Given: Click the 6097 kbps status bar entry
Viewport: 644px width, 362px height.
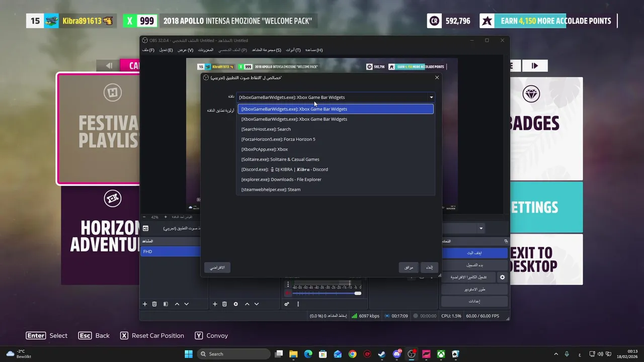Looking at the screenshot, I should pos(366,316).
